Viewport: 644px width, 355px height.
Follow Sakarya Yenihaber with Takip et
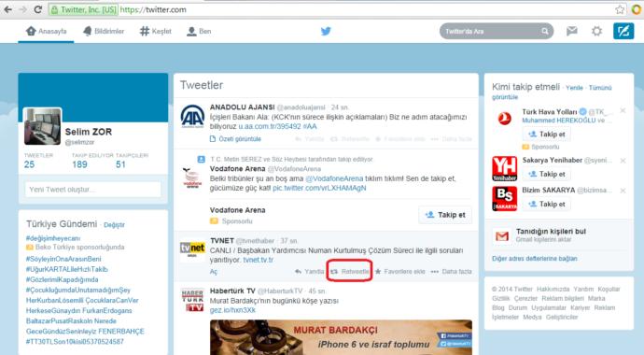pyautogui.click(x=547, y=174)
